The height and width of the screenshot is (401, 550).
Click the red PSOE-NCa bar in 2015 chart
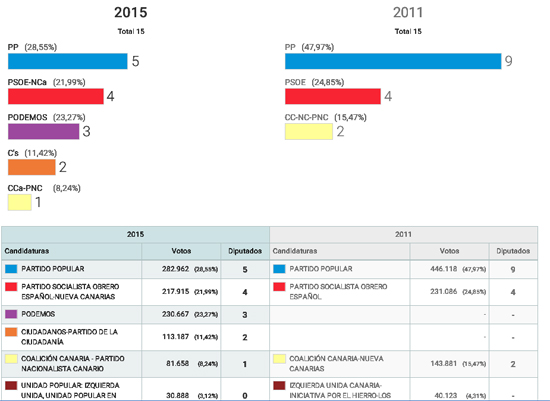click(56, 96)
